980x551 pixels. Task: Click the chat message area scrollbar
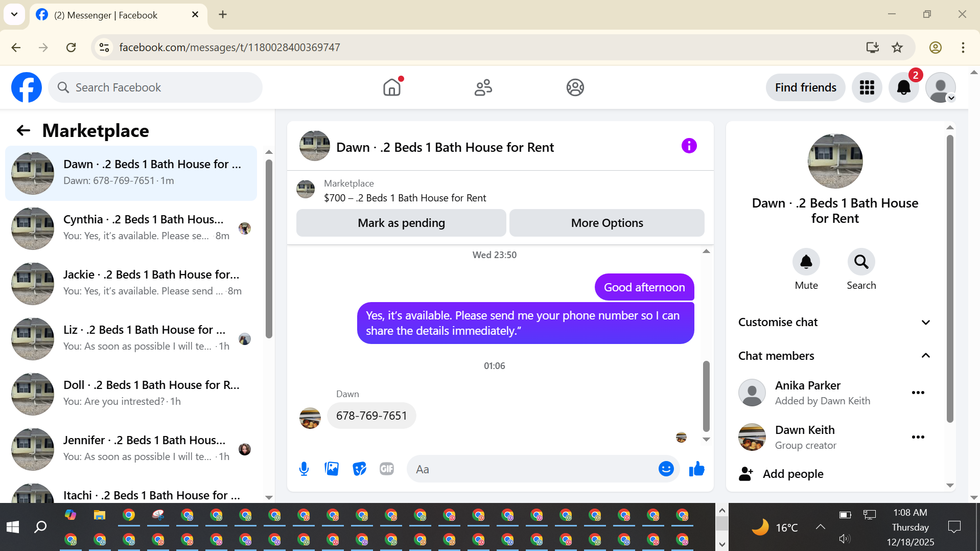(706, 396)
